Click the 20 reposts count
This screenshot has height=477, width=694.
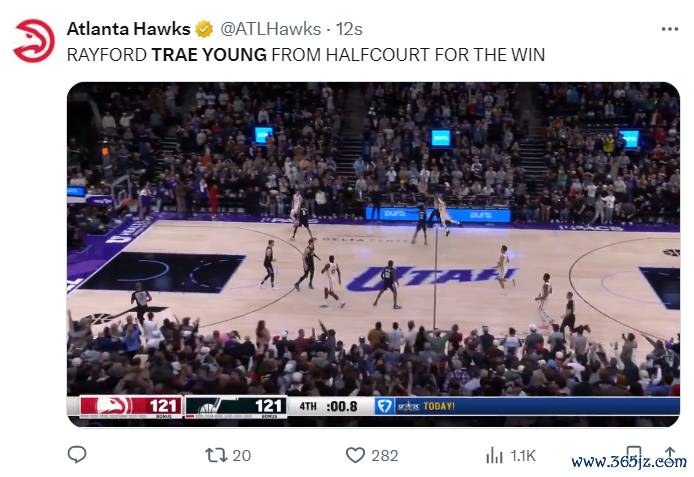(x=242, y=456)
